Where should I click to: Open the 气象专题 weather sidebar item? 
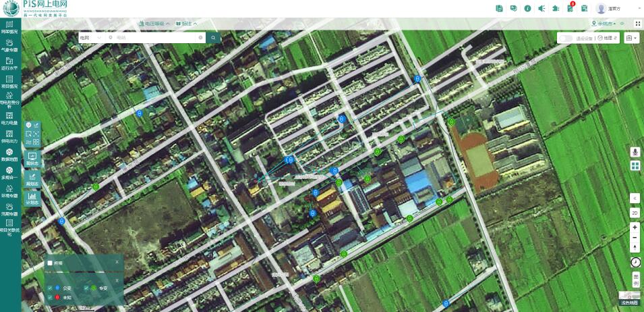click(9, 45)
